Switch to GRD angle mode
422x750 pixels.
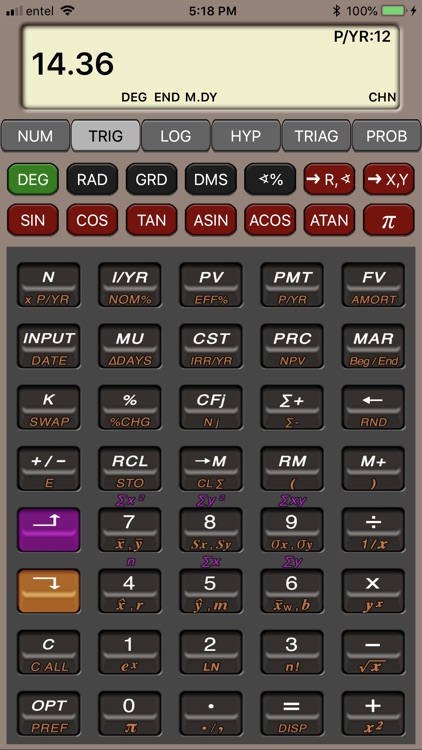tap(151, 179)
